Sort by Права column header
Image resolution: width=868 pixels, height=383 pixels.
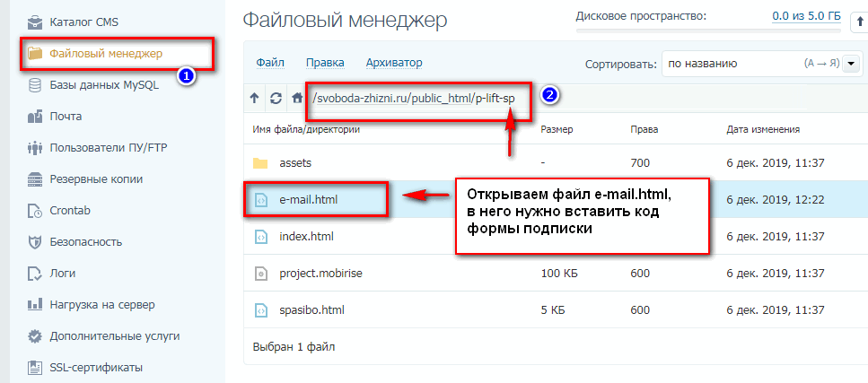[644, 129]
